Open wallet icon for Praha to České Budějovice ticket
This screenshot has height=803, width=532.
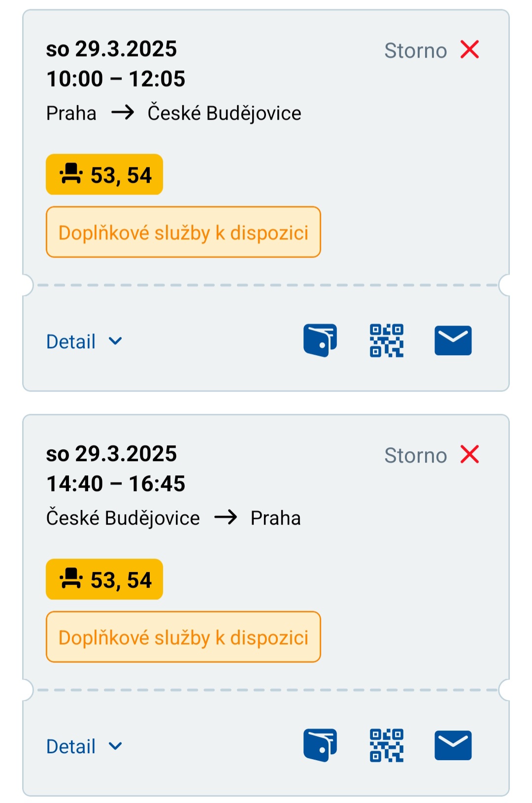[x=320, y=340]
